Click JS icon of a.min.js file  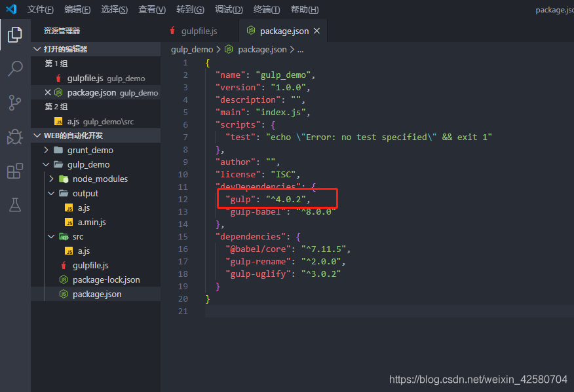coord(69,223)
